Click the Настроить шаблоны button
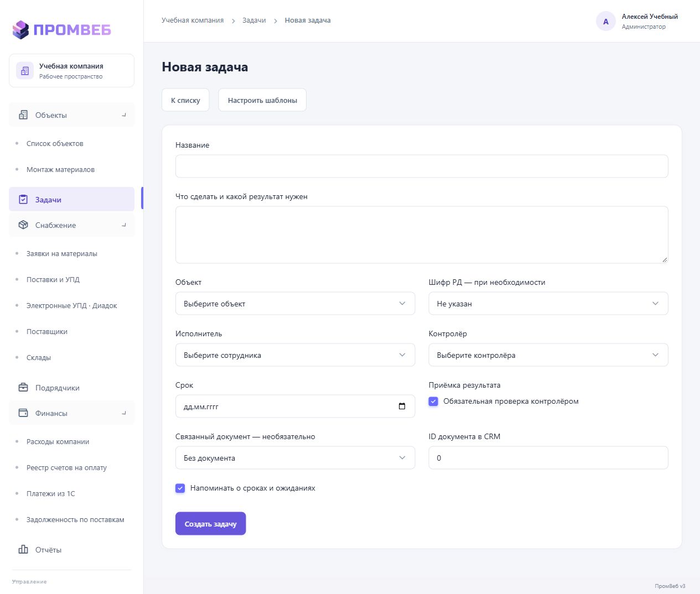700x594 pixels. (262, 100)
